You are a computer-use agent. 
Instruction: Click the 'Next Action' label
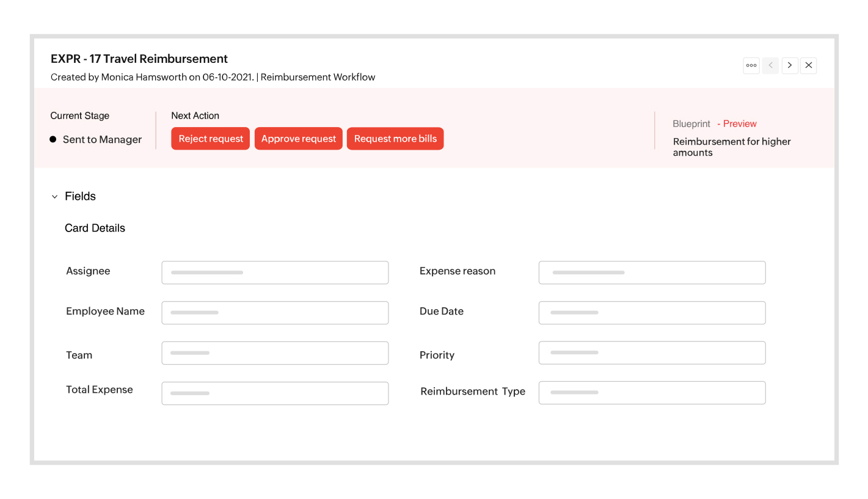[x=195, y=115]
